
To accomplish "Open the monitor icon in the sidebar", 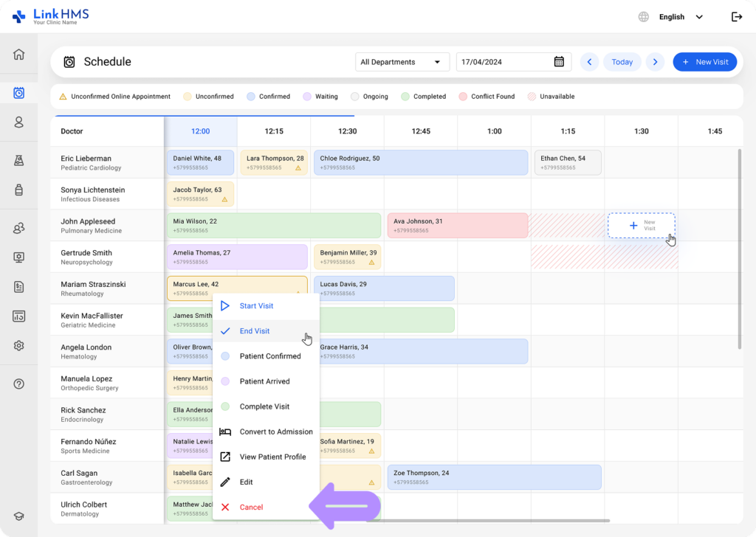I will coord(18,257).
